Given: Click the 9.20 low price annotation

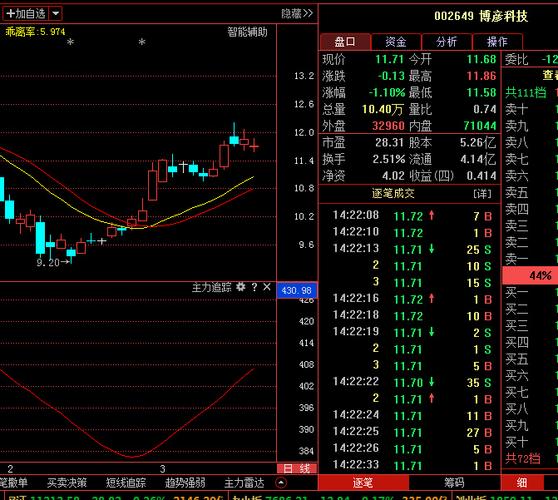Looking at the screenshot, I should 53,263.
